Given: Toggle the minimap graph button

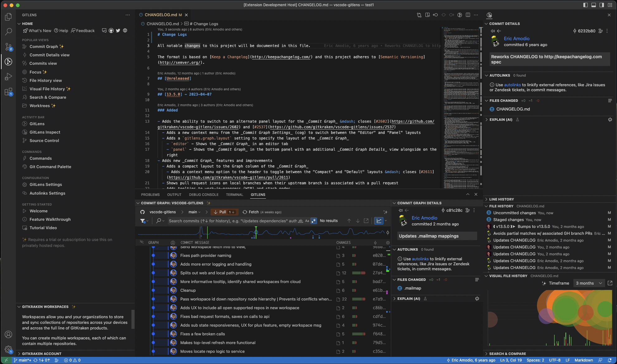Looking at the screenshot, I should point(379,221).
